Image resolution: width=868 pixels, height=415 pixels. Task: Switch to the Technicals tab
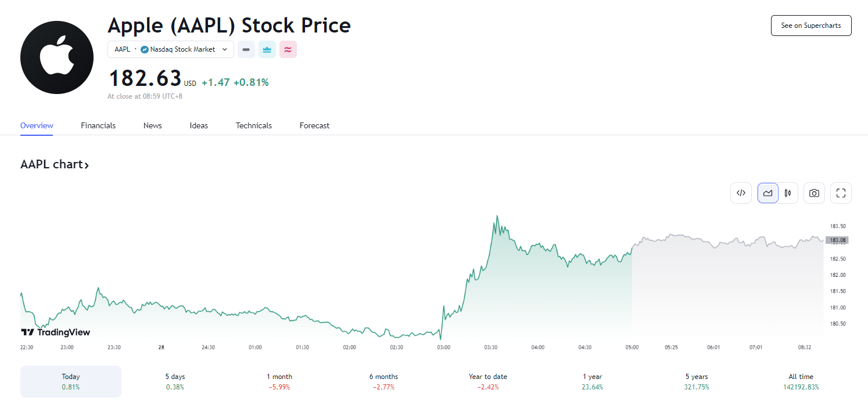coord(254,125)
